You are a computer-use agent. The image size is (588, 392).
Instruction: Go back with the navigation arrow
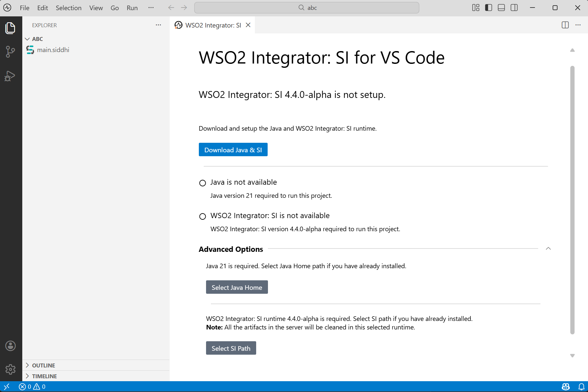pyautogui.click(x=171, y=8)
